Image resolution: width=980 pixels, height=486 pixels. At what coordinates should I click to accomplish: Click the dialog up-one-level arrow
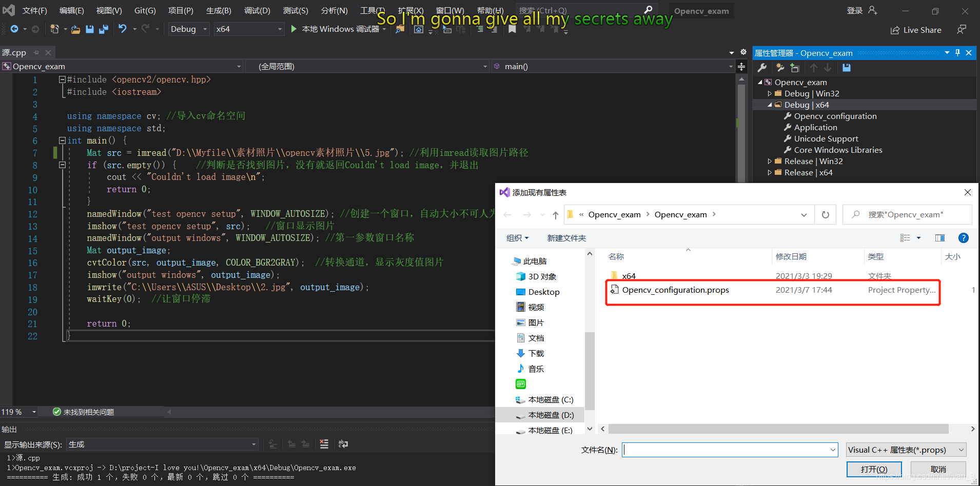[556, 215]
